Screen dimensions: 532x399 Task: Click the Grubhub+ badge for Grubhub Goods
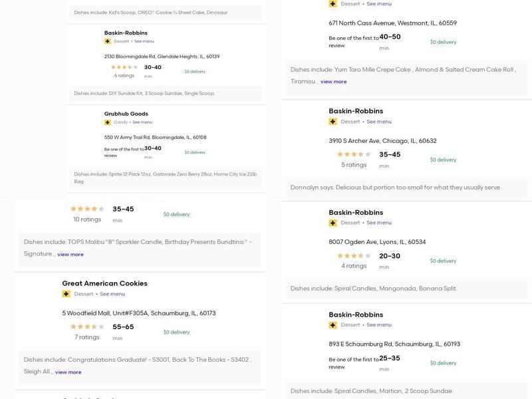[x=108, y=122]
